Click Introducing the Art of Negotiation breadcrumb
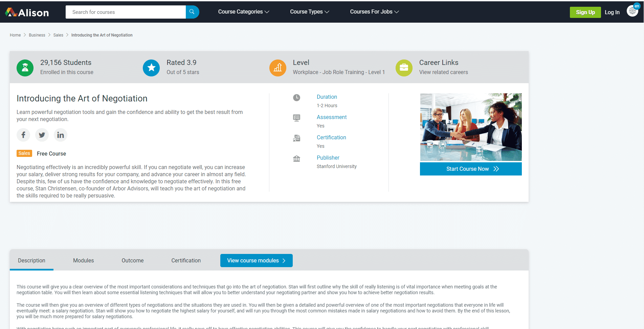The width and height of the screenshot is (644, 329). tap(102, 35)
